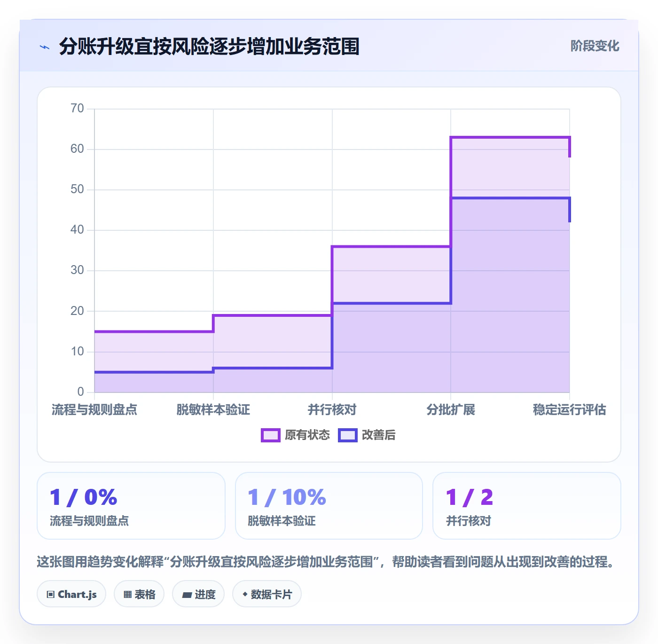The height and width of the screenshot is (644, 658).
Task: Click the chart title 分账升级直按风险逐步增加业务范围
Action: 209,47
